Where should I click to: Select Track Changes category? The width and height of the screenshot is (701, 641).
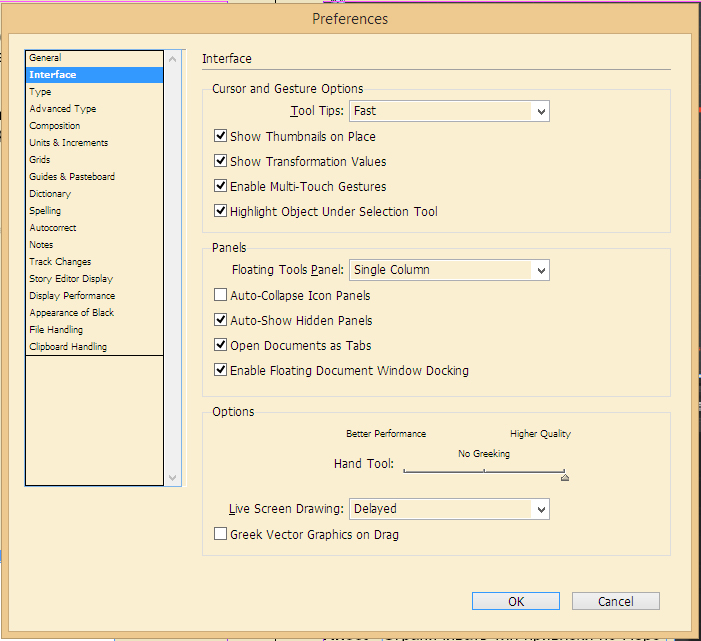coord(94,261)
